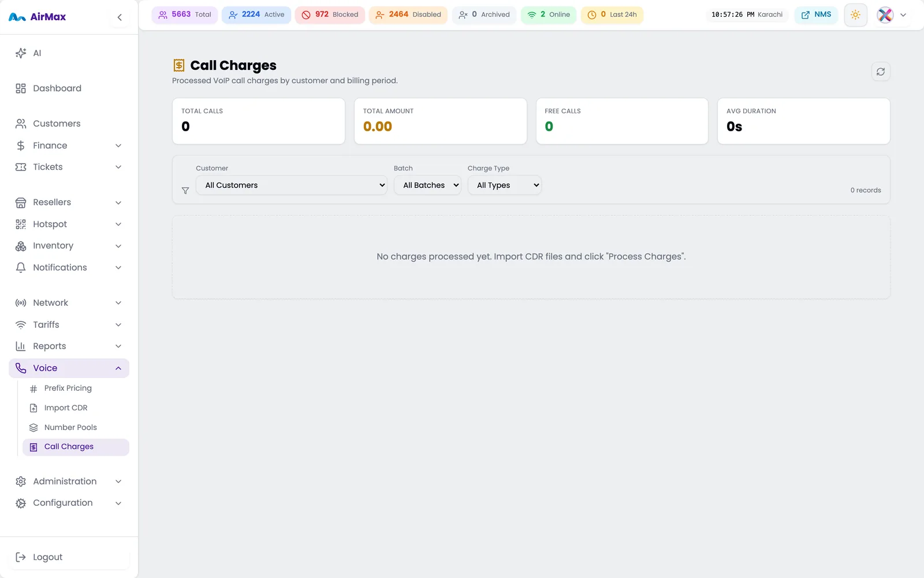Click the user avatar in header
The width and height of the screenshot is (924, 578).
(885, 15)
